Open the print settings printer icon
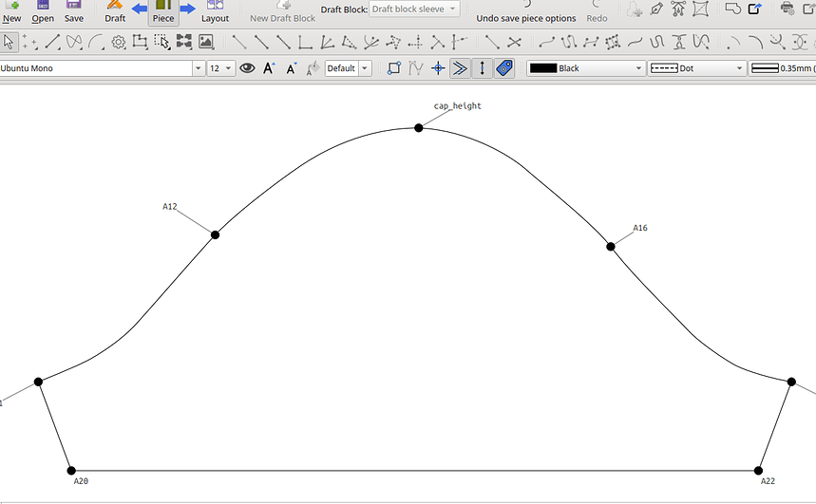The image size is (816, 504). pyautogui.click(x=788, y=9)
